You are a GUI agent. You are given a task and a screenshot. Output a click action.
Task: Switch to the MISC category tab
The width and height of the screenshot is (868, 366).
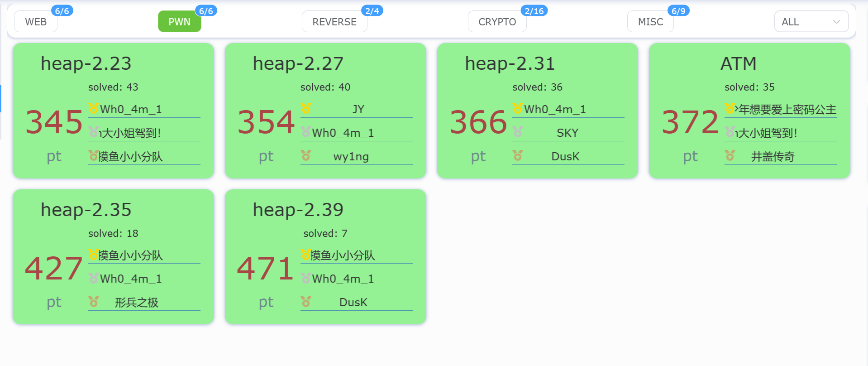click(650, 22)
